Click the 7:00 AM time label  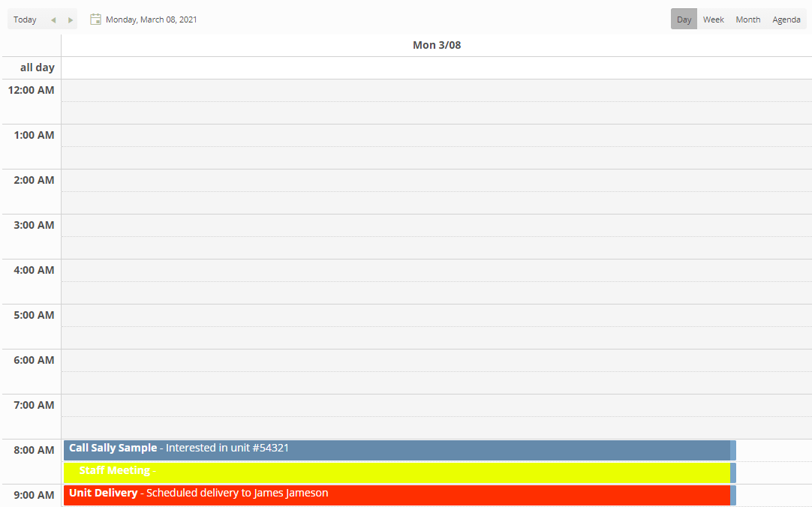click(x=34, y=405)
